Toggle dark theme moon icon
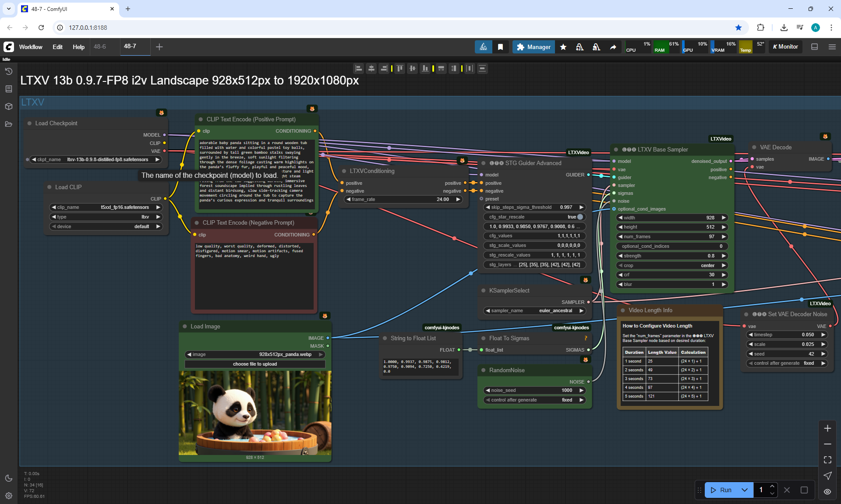 (8, 478)
